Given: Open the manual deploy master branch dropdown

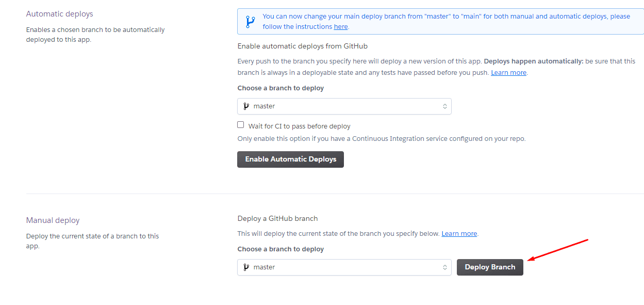Looking at the screenshot, I should (x=344, y=267).
